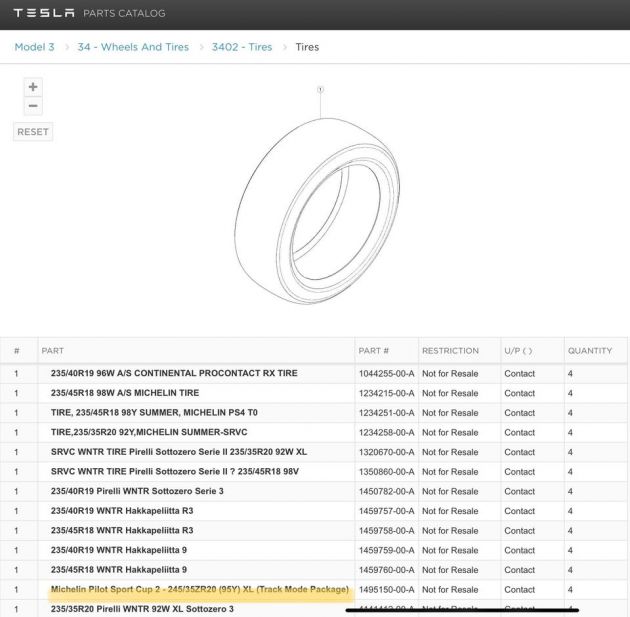This screenshot has height=617, width=630.
Task: Select 235/40R19 WNTR Hakkapeliitta 9
Action: point(119,550)
